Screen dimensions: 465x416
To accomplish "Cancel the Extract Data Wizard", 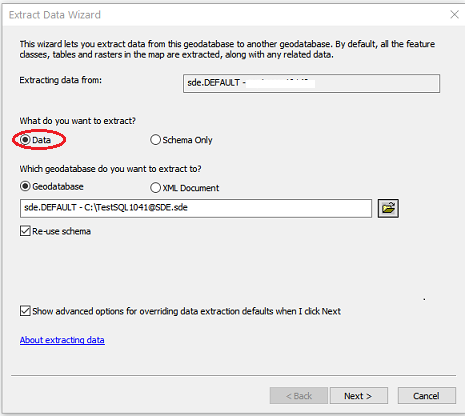I will click(426, 396).
